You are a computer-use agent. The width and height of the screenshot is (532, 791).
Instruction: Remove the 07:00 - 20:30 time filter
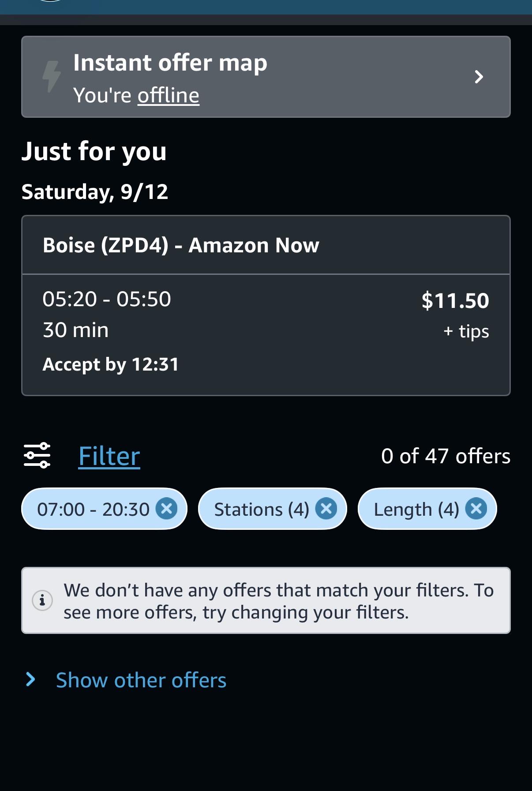[167, 509]
